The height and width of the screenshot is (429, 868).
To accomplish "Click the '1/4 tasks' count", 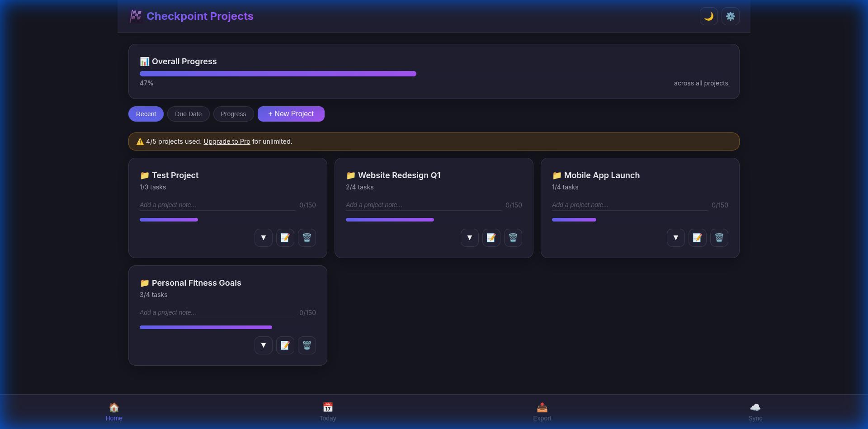I will coord(565,187).
